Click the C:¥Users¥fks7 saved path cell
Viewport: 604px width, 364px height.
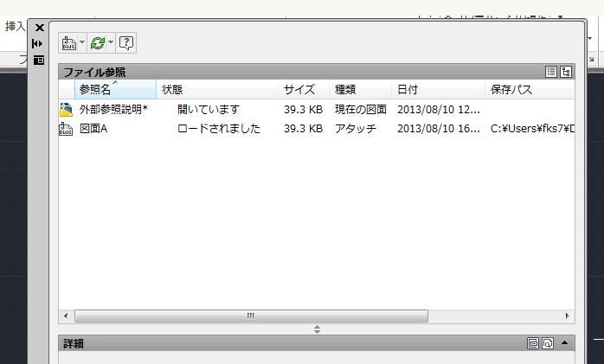click(532, 129)
